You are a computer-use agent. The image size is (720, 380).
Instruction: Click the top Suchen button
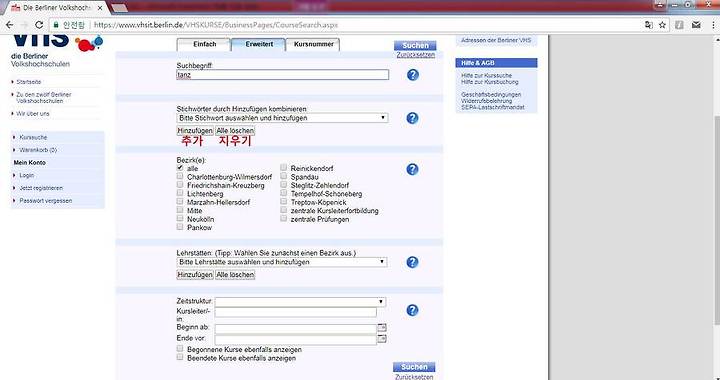[x=415, y=45]
